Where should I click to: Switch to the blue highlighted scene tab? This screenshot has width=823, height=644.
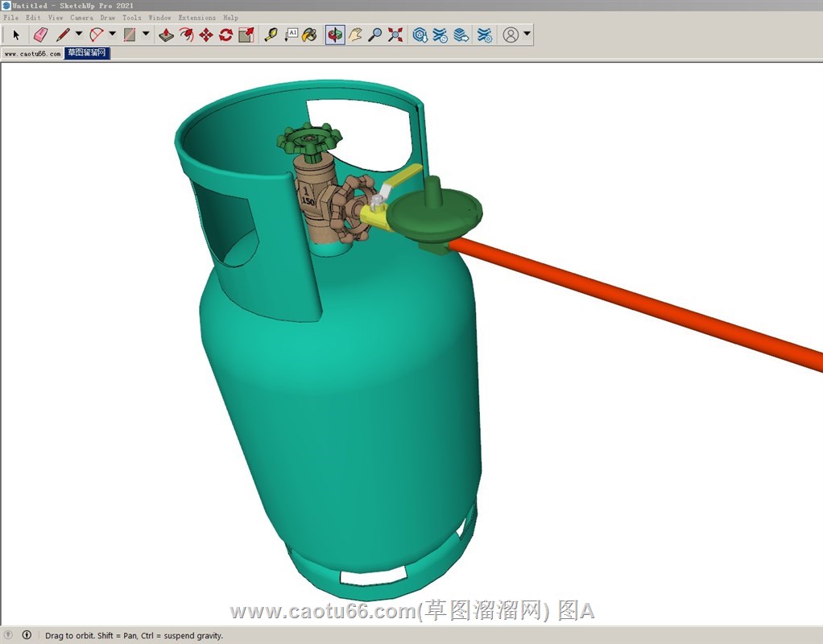(x=86, y=53)
